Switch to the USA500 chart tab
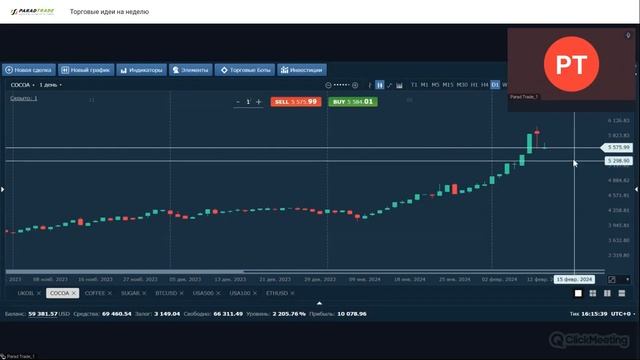Screen dimensions: 640x360 [203, 293]
